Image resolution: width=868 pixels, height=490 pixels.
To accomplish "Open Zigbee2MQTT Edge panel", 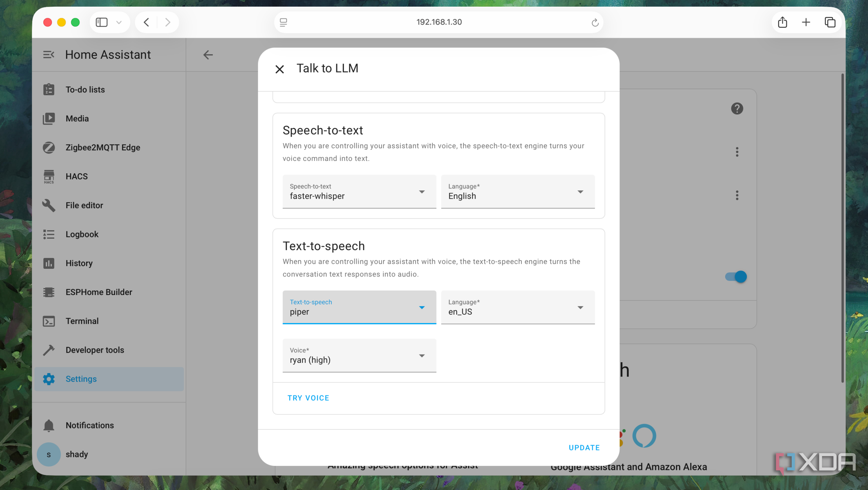I will 109,147.
